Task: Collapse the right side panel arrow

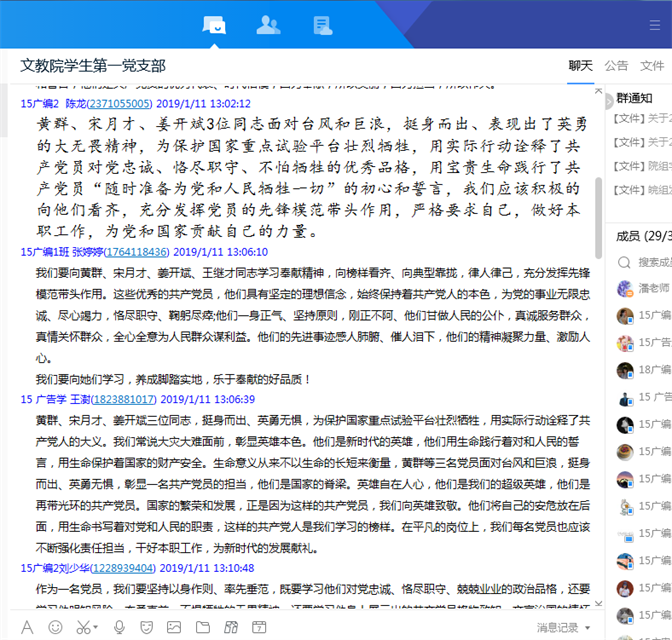Action: point(609,99)
